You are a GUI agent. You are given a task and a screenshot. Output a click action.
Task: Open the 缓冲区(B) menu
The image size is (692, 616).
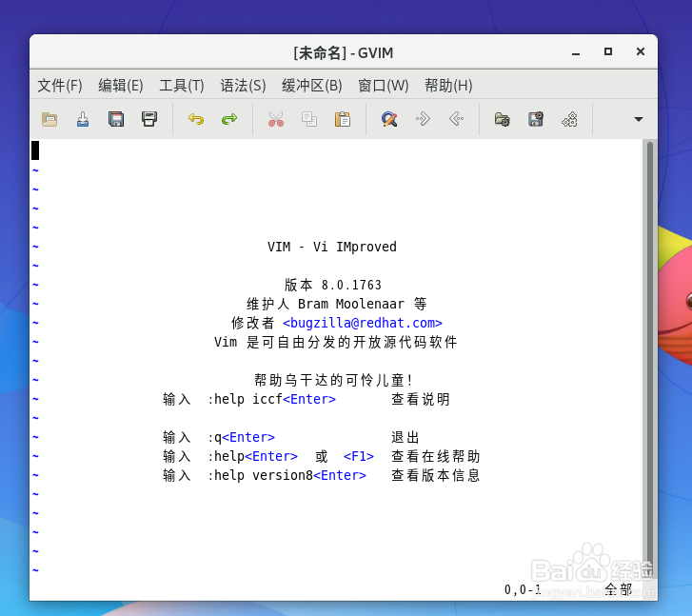coord(311,86)
